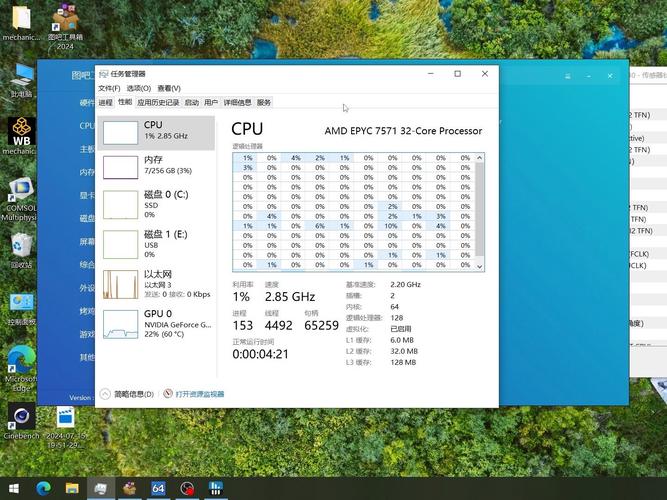Select 磁盘 in the 图吧工具箱 window sidebar
The width and height of the screenshot is (667, 500).
[87, 218]
